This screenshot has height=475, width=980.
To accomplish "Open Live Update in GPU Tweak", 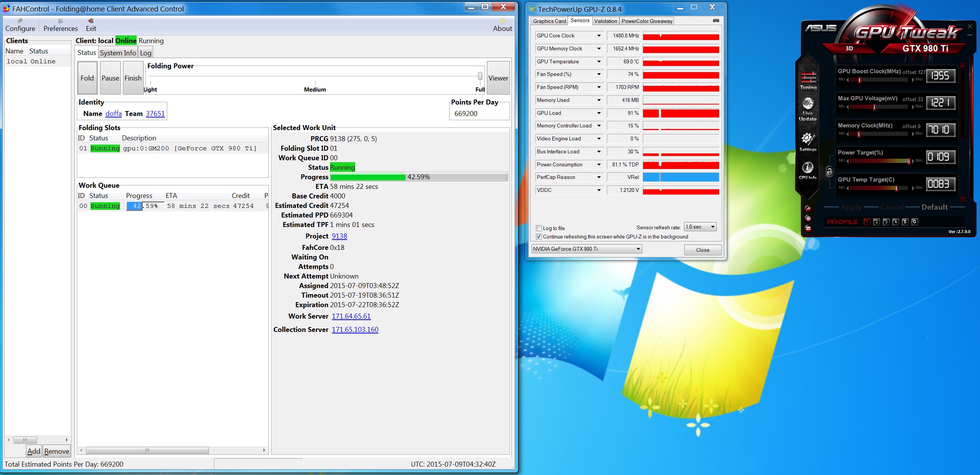I will (808, 109).
